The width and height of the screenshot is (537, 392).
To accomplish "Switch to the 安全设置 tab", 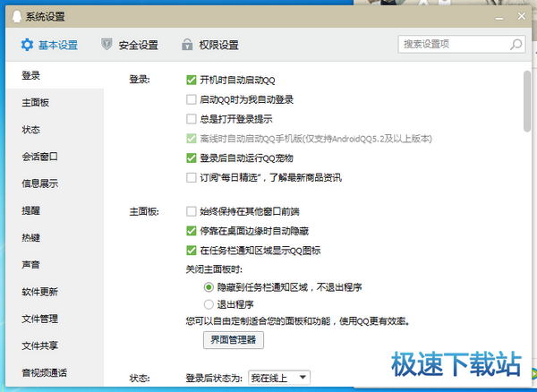I will click(x=130, y=45).
